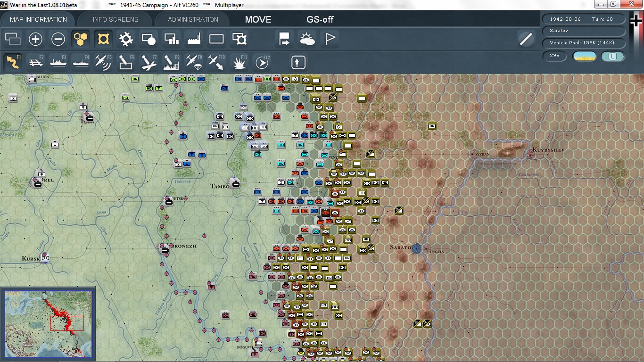644x362 pixels.
Task: Click the Saratov location field
Action: click(584, 31)
